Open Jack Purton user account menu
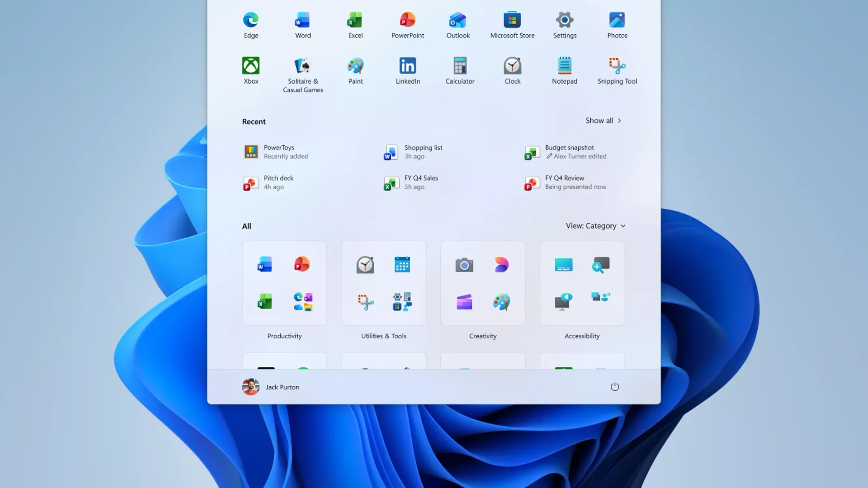This screenshot has height=488, width=868. [271, 387]
